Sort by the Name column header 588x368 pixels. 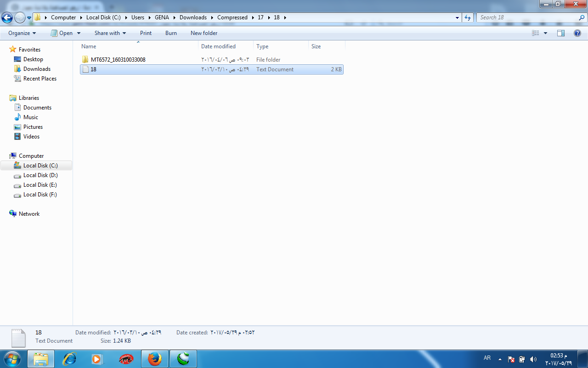pos(139,46)
